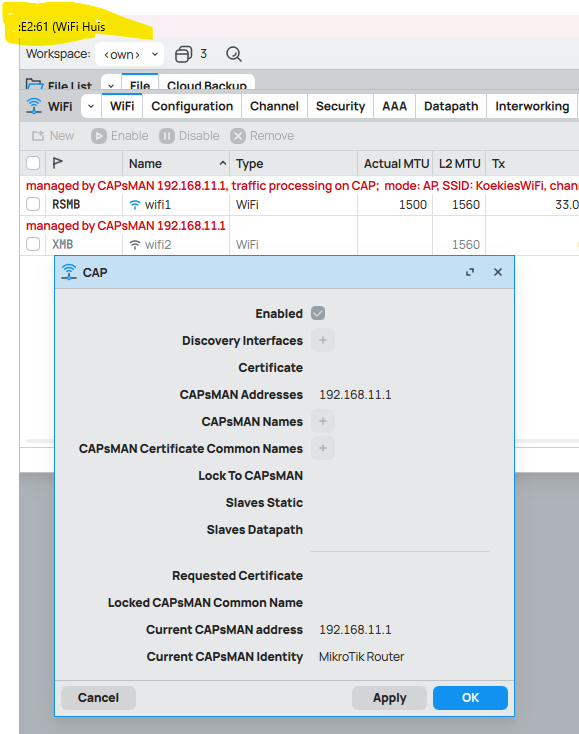579x734 pixels.
Task: Close the CAP dialog
Action: point(498,272)
